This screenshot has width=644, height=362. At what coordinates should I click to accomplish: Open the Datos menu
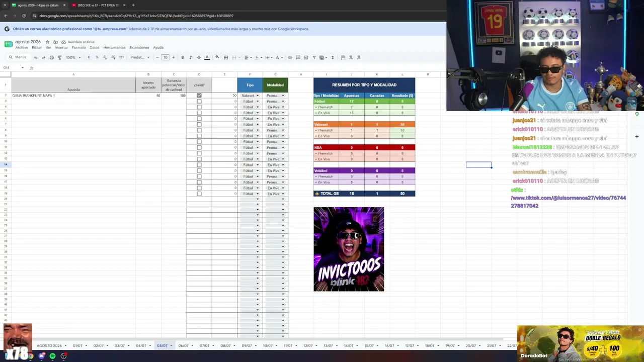(94, 48)
